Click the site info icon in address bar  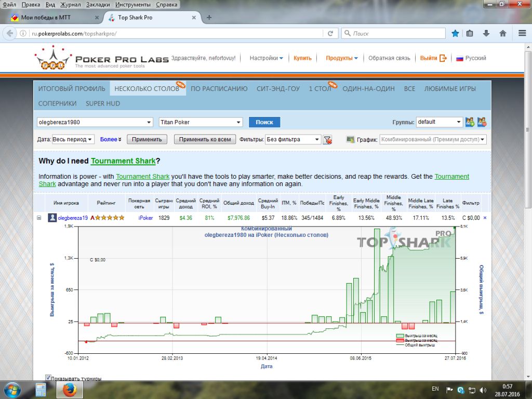click(x=23, y=33)
